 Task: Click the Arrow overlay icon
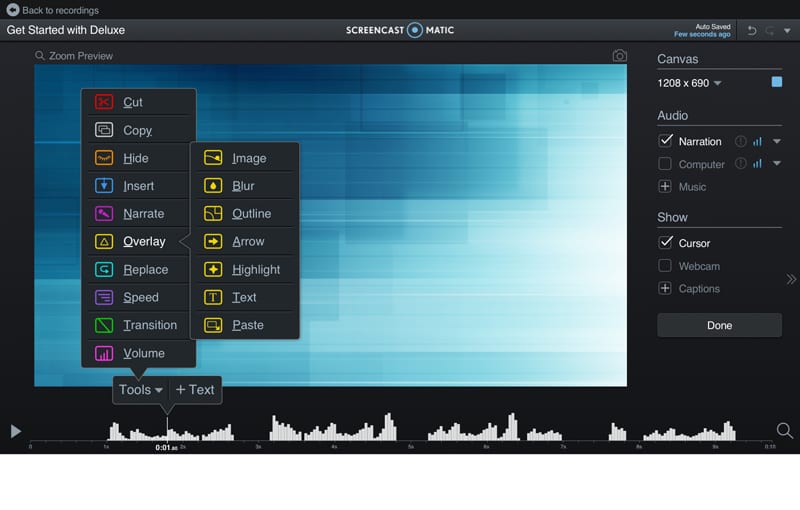click(x=213, y=241)
